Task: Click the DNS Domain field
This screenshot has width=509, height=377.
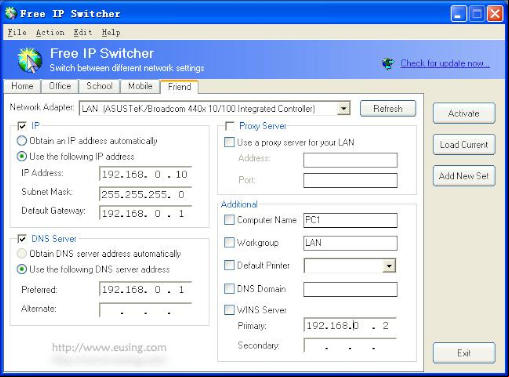Action: pyautogui.click(x=350, y=289)
